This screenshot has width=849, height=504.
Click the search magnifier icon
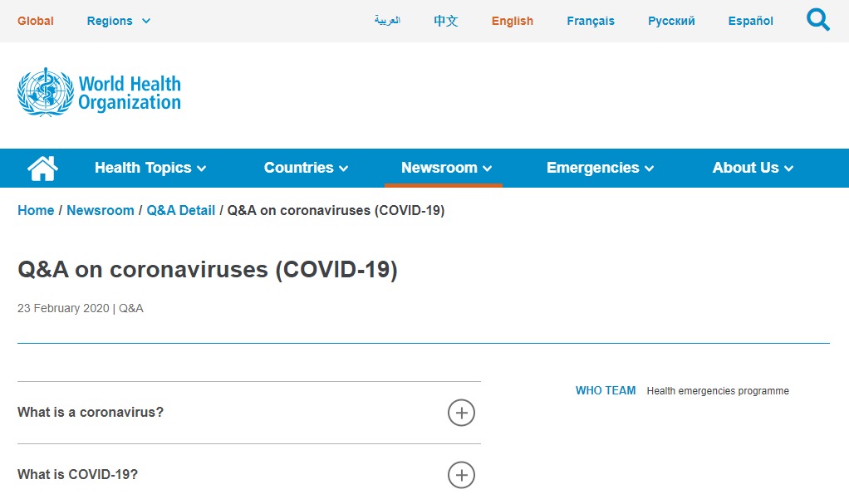point(817,20)
